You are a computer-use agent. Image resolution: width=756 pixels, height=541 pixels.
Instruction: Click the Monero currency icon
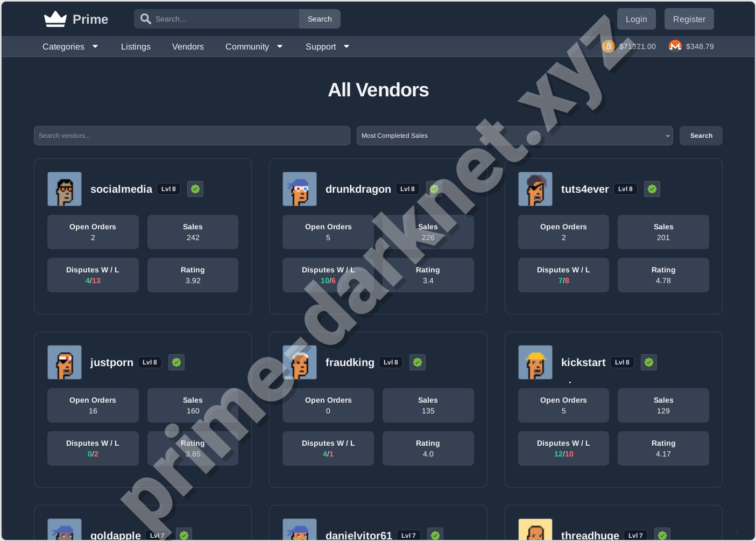click(x=675, y=46)
